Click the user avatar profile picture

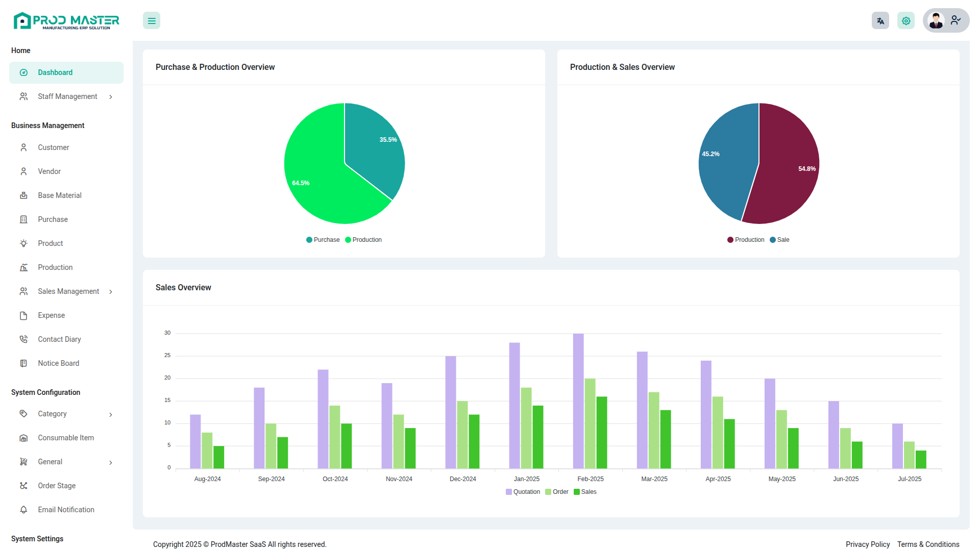[x=936, y=21]
